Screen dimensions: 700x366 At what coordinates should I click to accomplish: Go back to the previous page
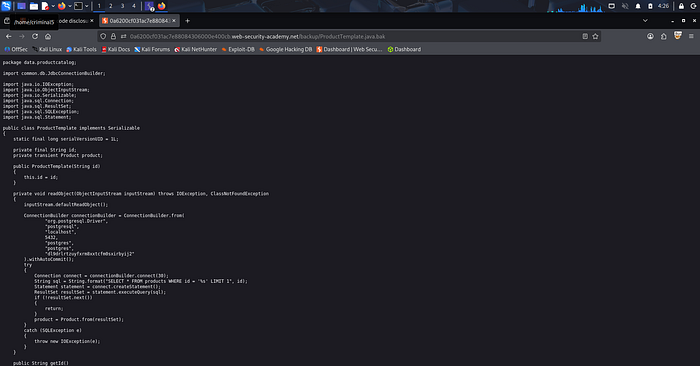[x=8, y=36]
